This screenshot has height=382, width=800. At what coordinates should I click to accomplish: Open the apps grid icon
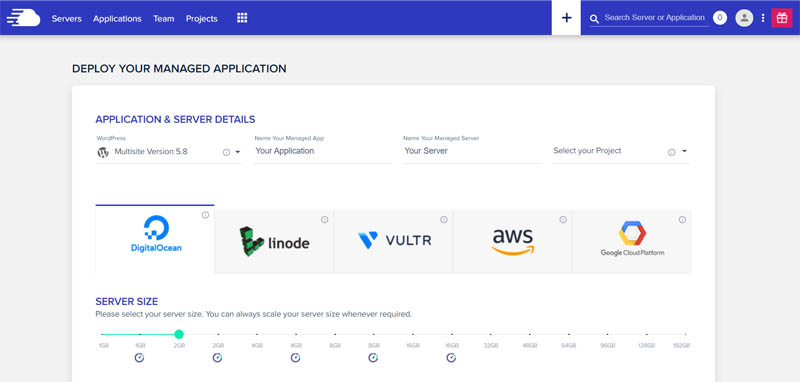pos(242,18)
